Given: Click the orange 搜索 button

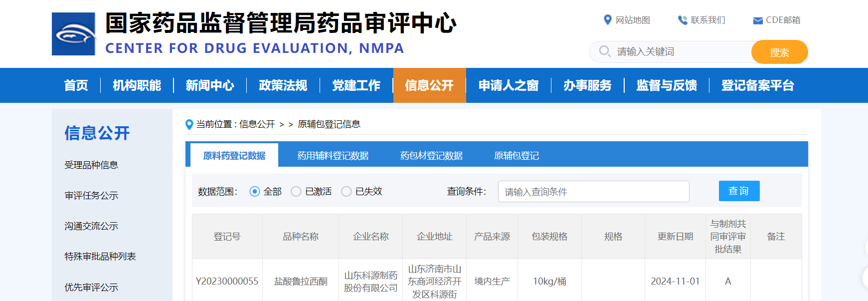Looking at the screenshot, I should (779, 52).
